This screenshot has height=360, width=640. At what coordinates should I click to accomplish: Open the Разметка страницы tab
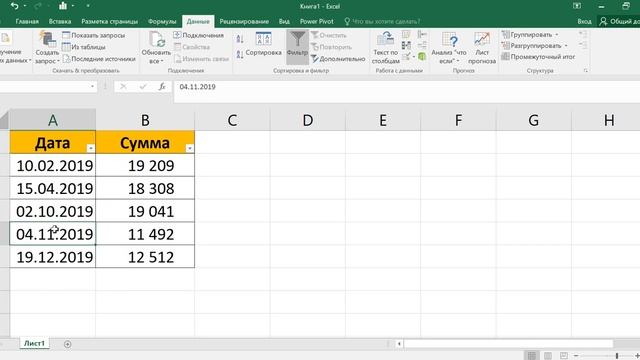tap(109, 21)
